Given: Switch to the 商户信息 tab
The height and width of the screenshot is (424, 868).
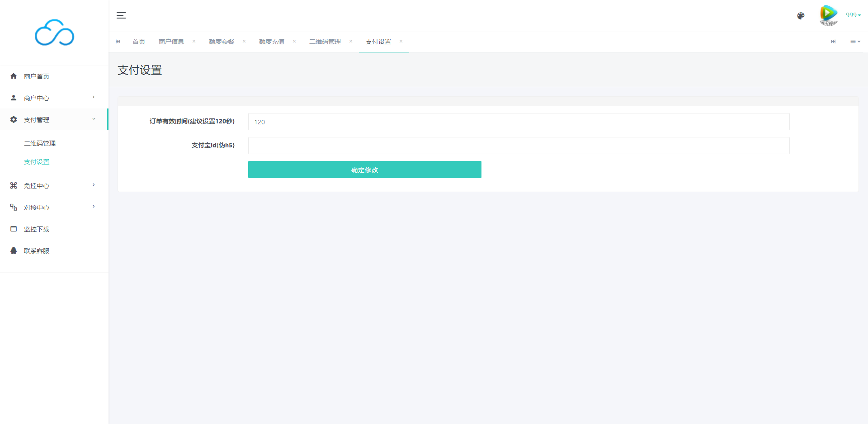Looking at the screenshot, I should [171, 42].
